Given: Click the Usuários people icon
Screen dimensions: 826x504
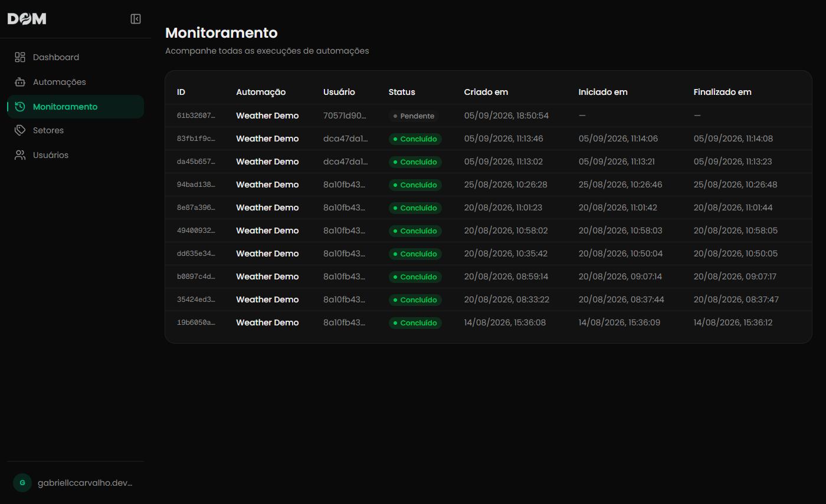Looking at the screenshot, I should pos(20,155).
